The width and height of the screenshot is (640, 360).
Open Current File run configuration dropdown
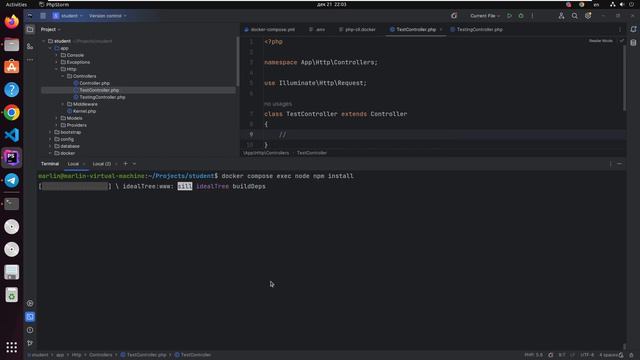[484, 16]
